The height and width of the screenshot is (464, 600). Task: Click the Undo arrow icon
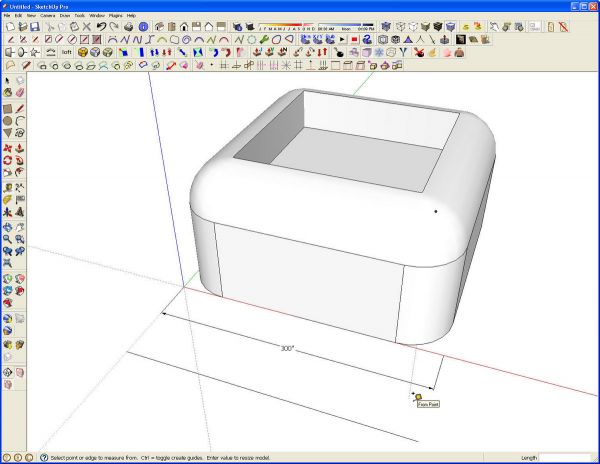[x=101, y=26]
